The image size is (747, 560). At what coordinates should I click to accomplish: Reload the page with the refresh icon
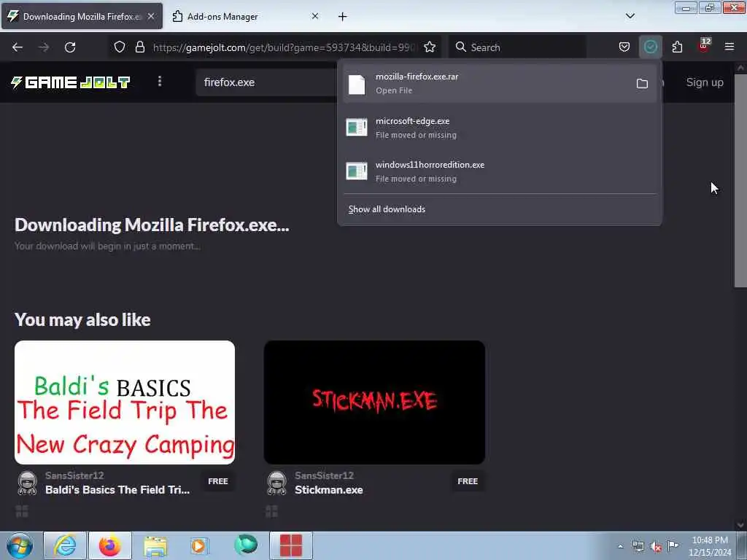click(70, 47)
